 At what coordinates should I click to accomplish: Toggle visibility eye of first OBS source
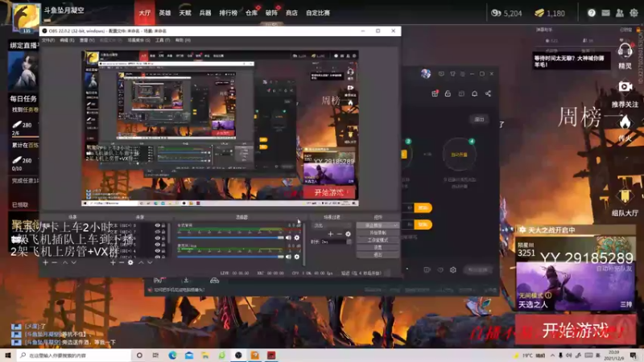point(157,226)
